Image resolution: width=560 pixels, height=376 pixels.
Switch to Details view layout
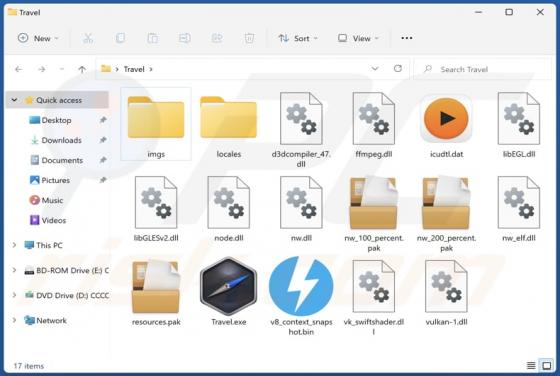coord(531,365)
